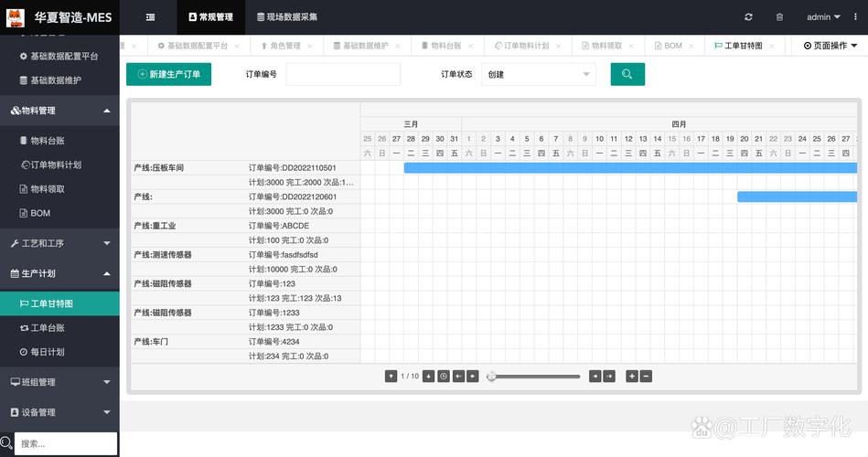
Task: Click the sidebar 搜索 input field
Action: [66, 443]
